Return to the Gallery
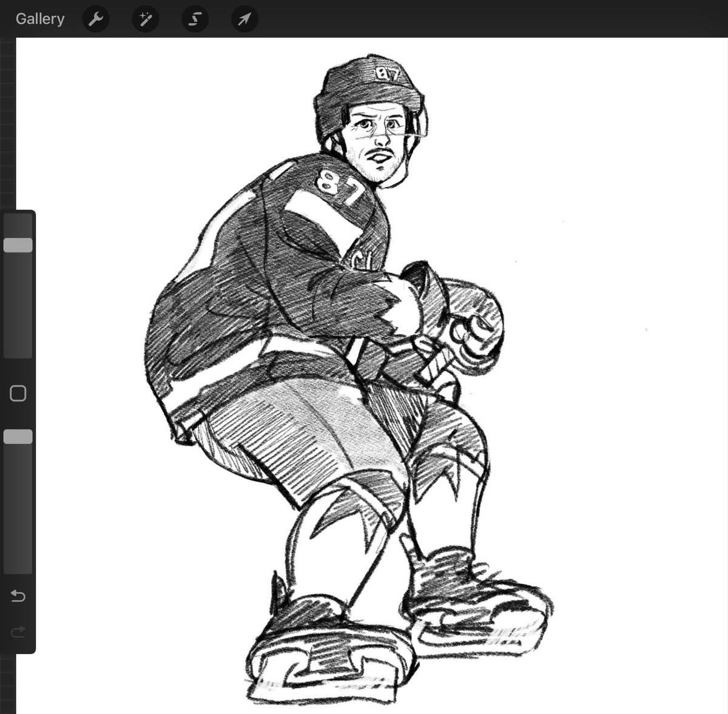Image resolution: width=728 pixels, height=714 pixels. pyautogui.click(x=40, y=19)
